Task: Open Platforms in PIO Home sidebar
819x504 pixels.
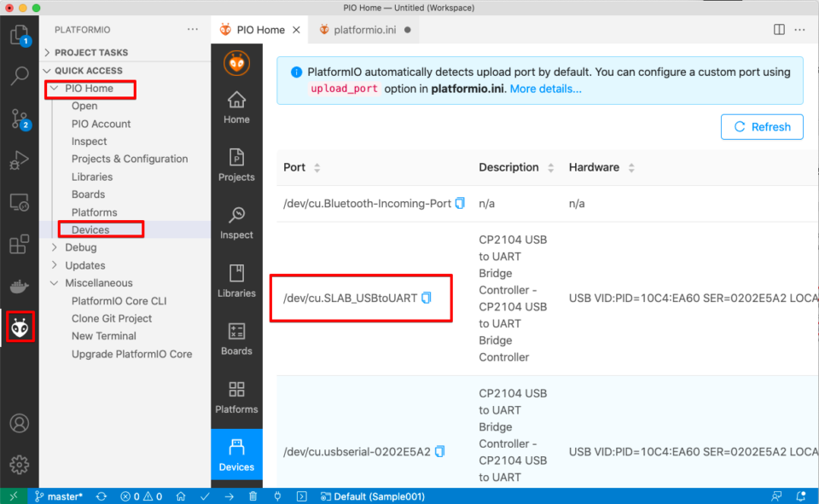Action: click(236, 397)
